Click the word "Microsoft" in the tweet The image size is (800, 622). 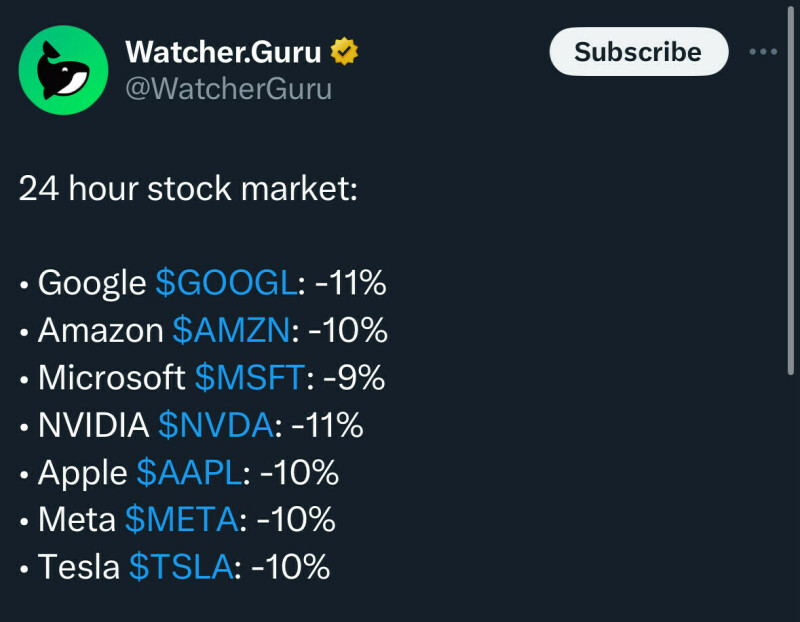111,377
